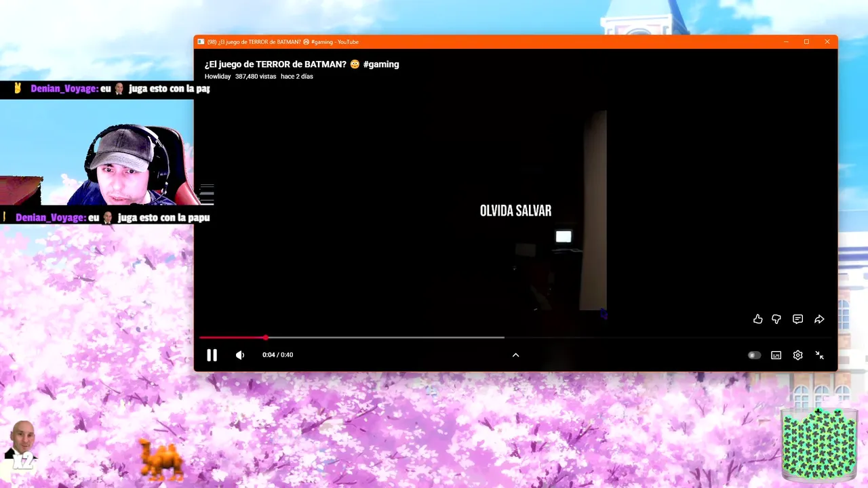Viewport: 868px width, 488px height.
Task: Click the bald man x2 overlay
Action: 22,445
